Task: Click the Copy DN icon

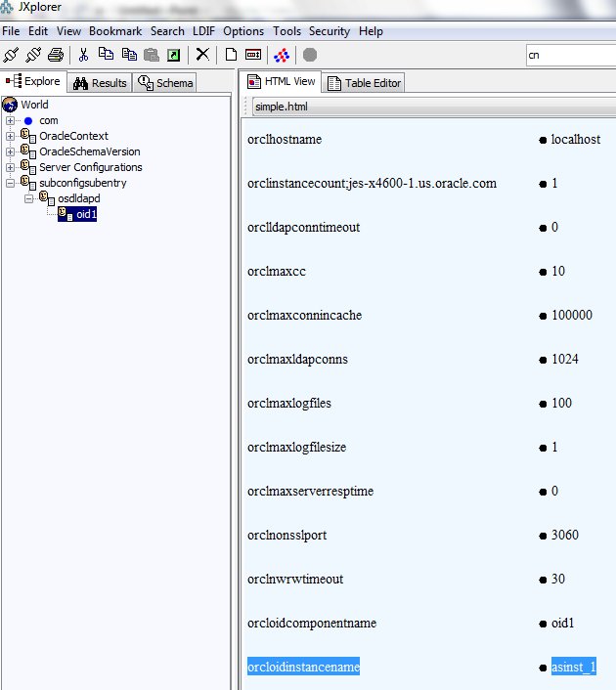Action: point(129,55)
